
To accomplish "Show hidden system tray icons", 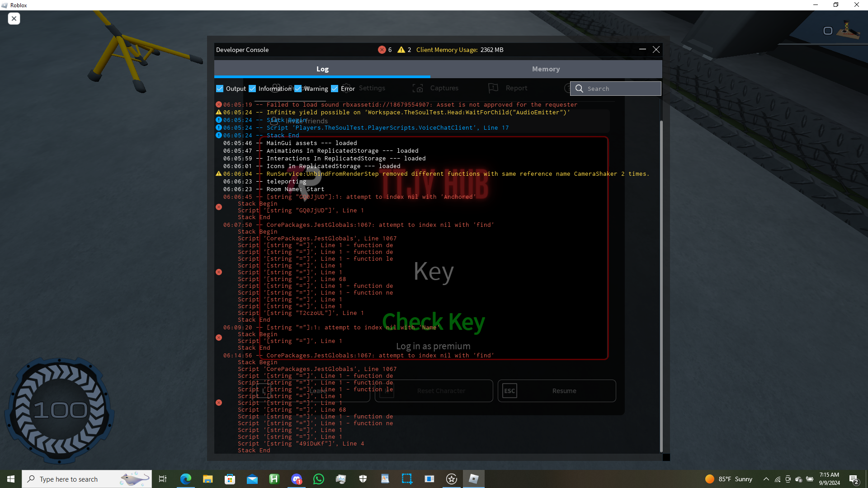I will point(766,479).
